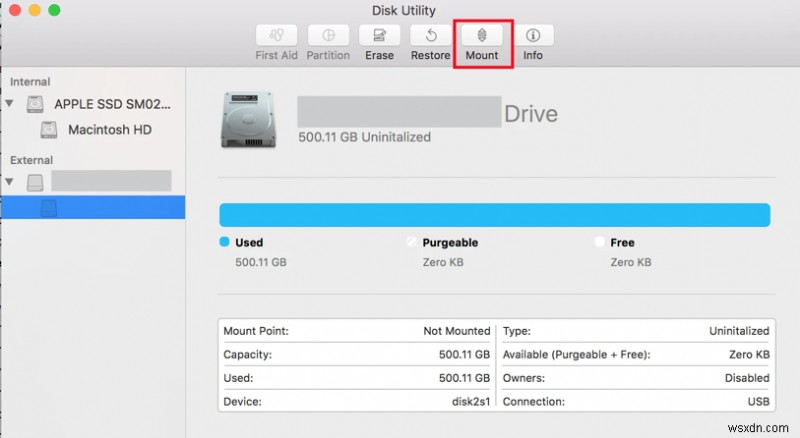
Task: Click the '500.11 GB Uninitalized' subtitle
Action: coord(364,137)
